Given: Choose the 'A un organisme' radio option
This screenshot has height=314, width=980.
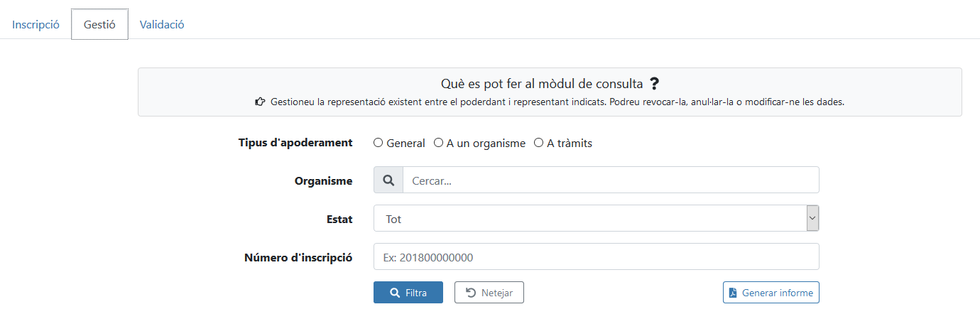Looking at the screenshot, I should [439, 143].
